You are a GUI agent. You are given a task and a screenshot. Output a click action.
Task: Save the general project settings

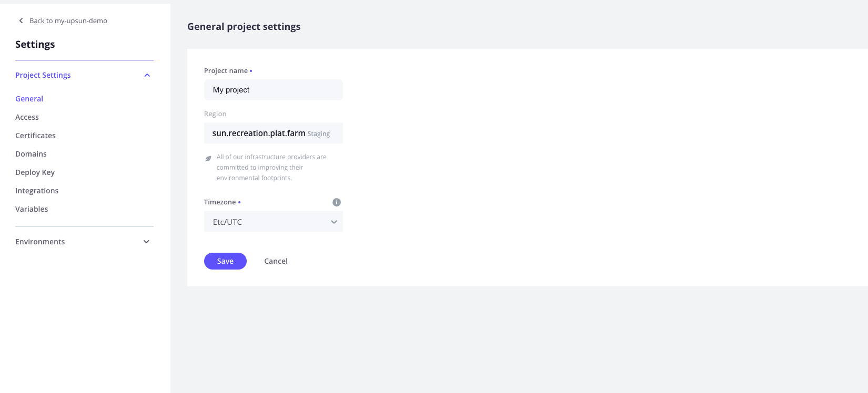[x=225, y=261]
